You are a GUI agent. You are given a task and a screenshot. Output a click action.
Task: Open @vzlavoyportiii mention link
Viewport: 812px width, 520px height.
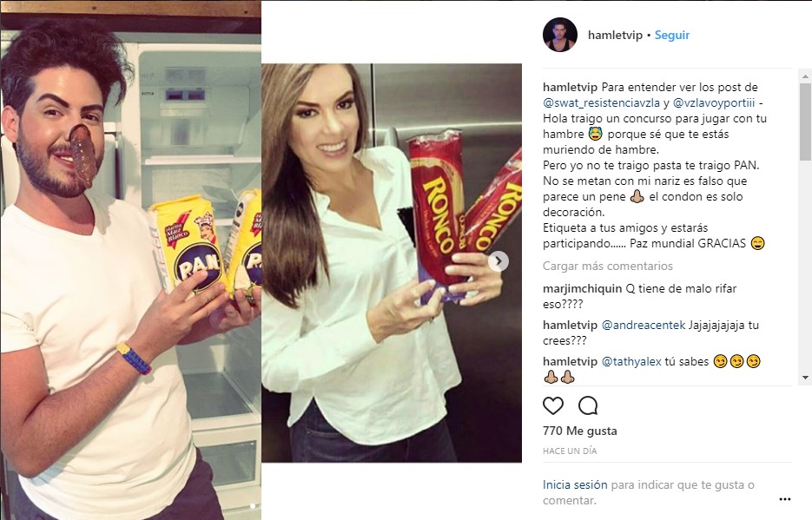714,103
